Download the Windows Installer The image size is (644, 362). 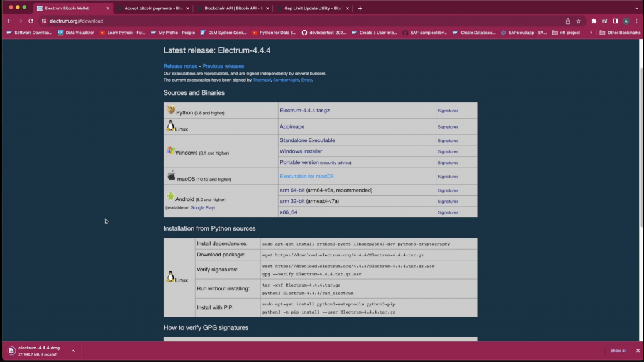(x=301, y=151)
